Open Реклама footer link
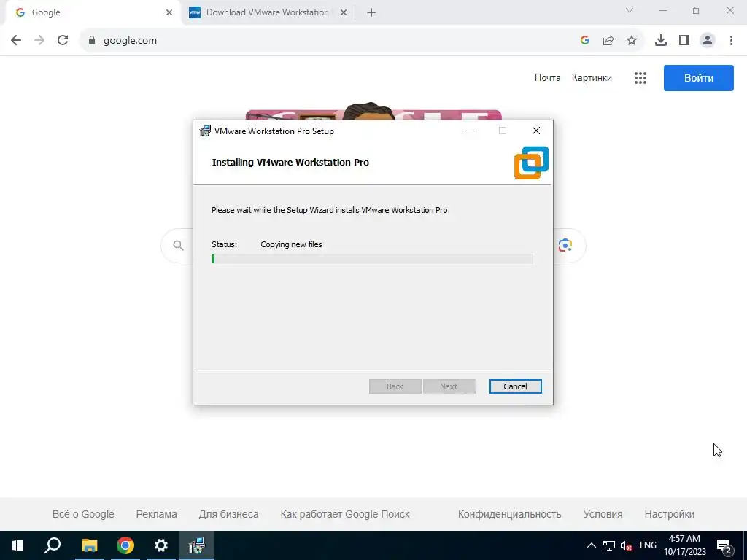 click(x=156, y=514)
